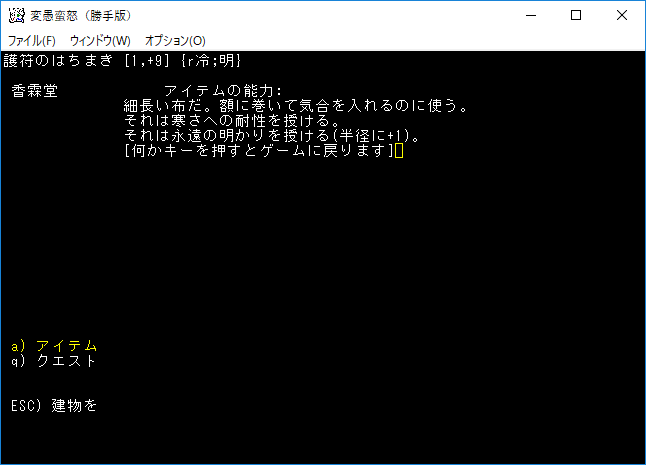Click the window title 変愚蛮怒 (勝手版)
646x465 pixels.
click(81, 16)
